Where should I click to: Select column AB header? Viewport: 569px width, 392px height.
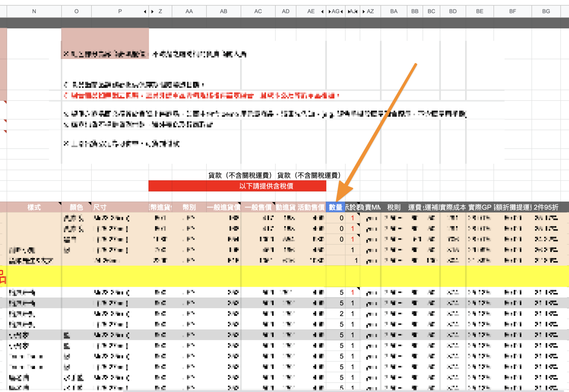pos(223,12)
